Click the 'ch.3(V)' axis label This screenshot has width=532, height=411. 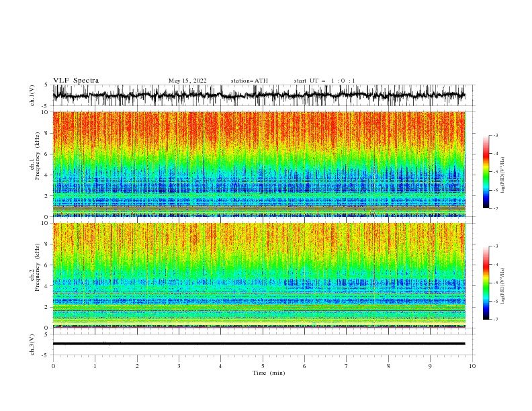click(32, 345)
